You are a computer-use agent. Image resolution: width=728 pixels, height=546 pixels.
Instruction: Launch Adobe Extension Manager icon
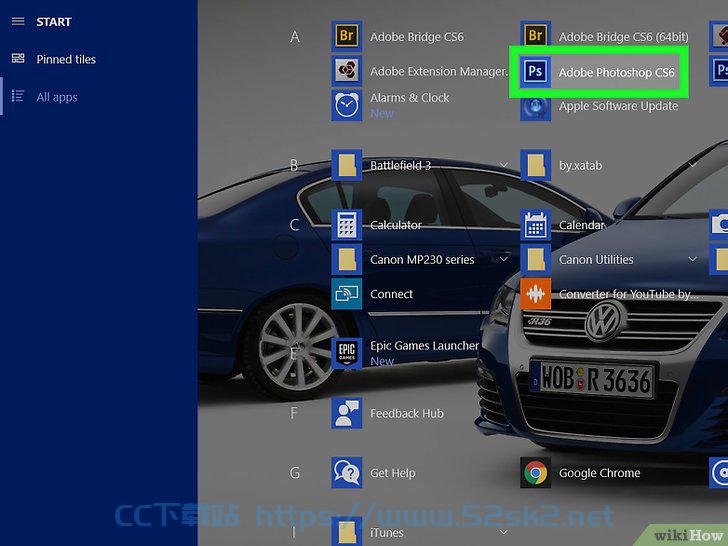coord(347,71)
